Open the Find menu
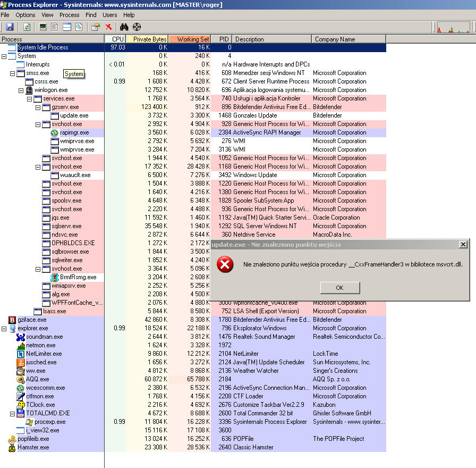 91,15
